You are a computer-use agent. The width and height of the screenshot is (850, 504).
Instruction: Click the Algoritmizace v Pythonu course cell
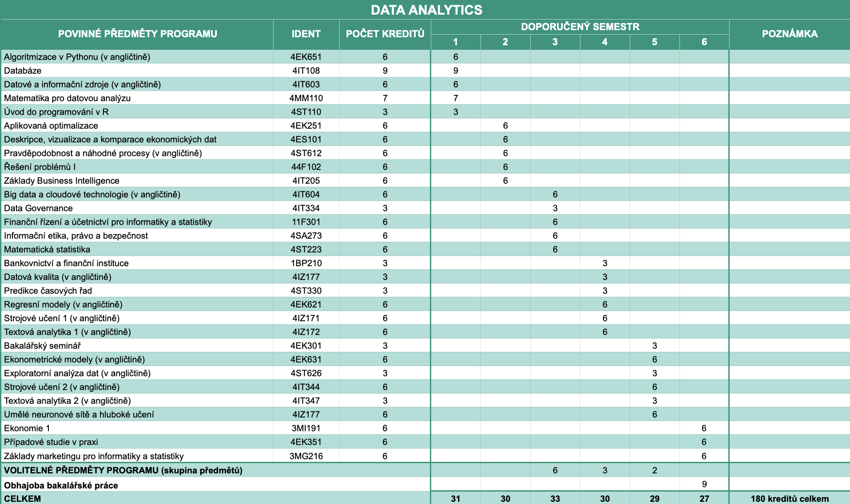(x=77, y=57)
